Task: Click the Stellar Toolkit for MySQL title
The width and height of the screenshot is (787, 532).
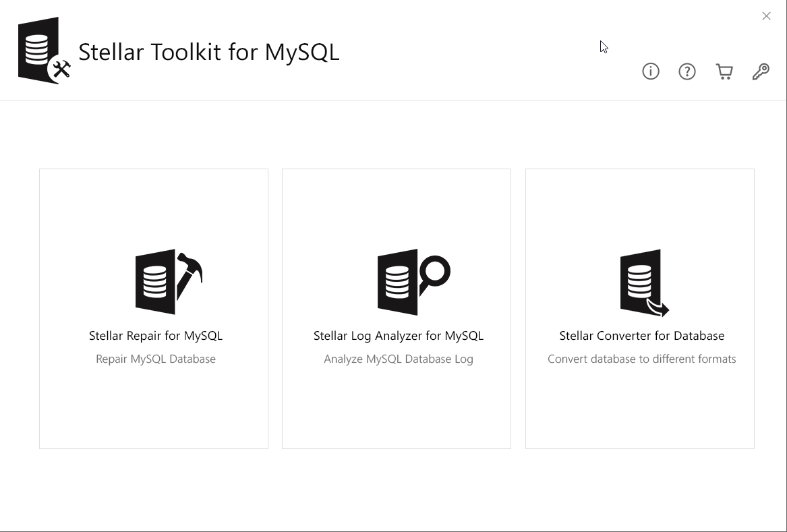Action: point(209,51)
